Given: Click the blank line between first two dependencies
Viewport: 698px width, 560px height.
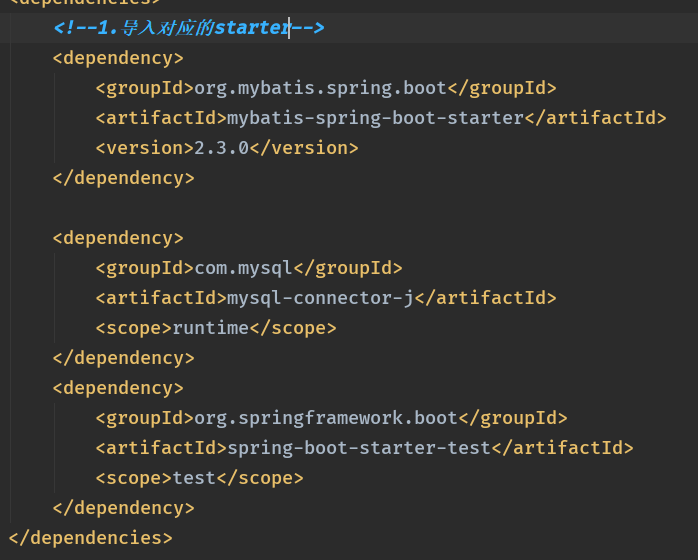Looking at the screenshot, I should [300, 208].
